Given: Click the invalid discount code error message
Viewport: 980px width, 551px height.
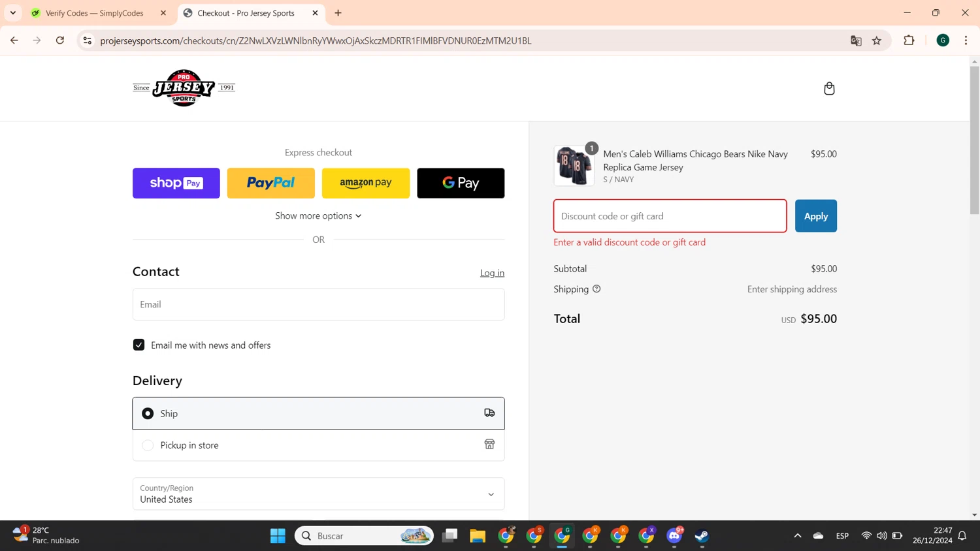Looking at the screenshot, I should tap(629, 242).
